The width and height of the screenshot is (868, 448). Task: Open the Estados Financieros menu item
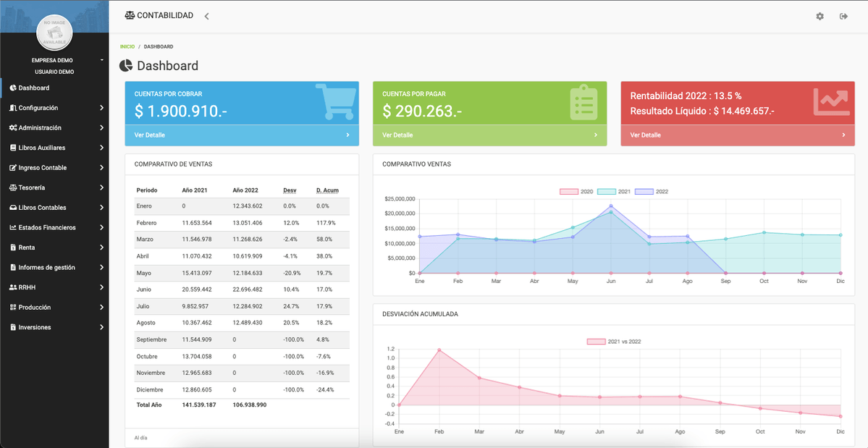pos(54,227)
